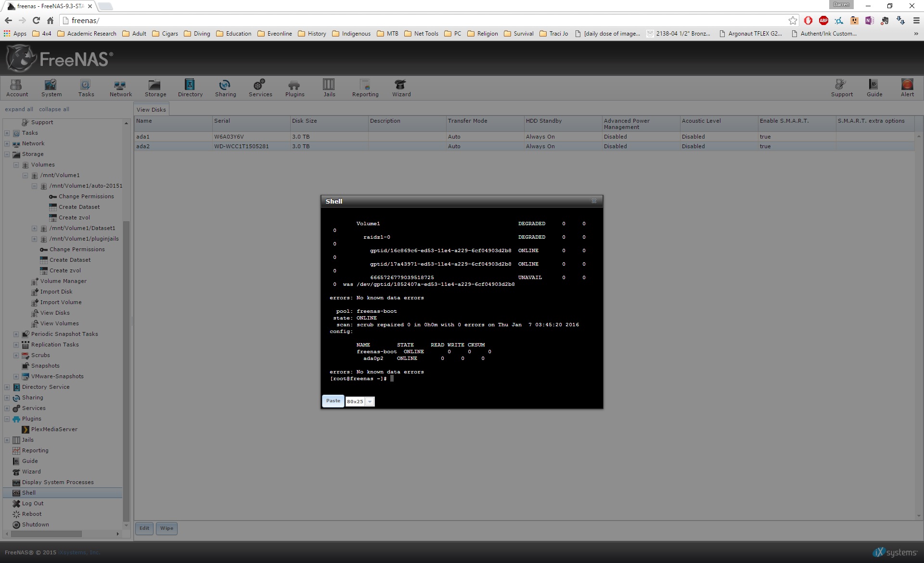The width and height of the screenshot is (924, 563).
Task: Open View Volumes in tree
Action: [x=59, y=323]
